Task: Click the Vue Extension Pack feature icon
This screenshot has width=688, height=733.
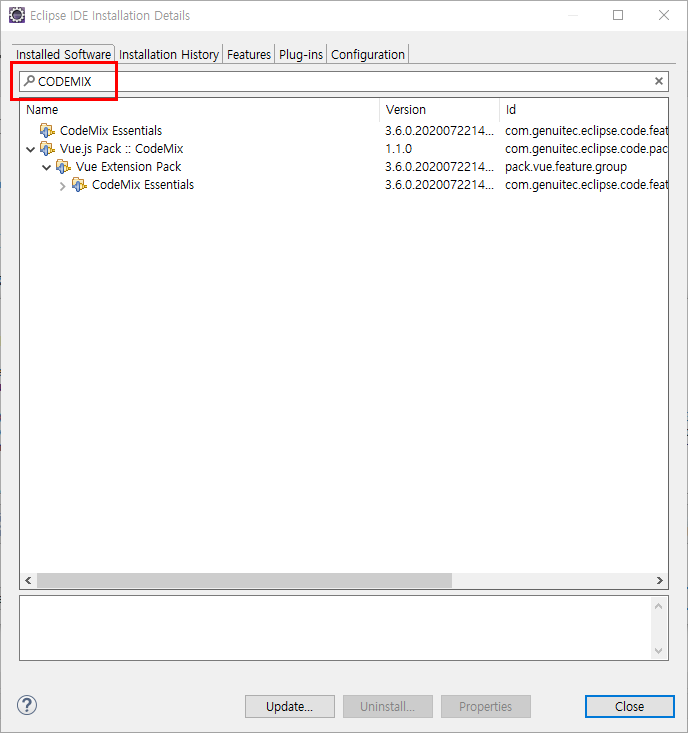Action: 63,166
